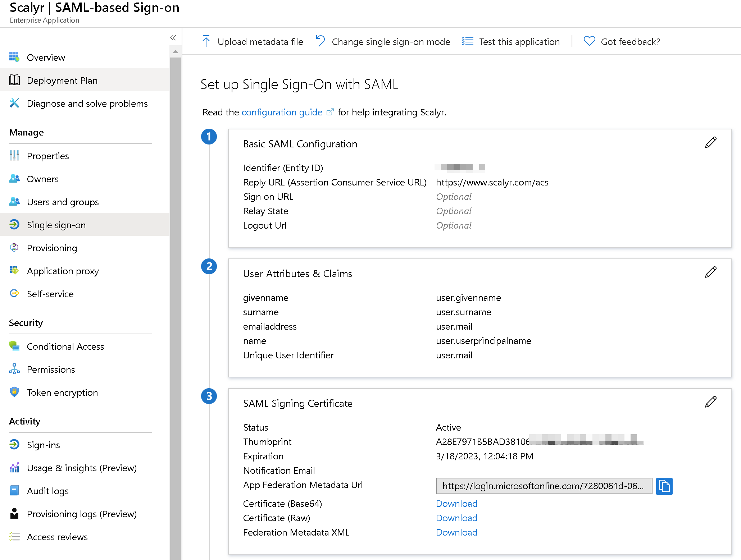Download Certificate (Base64)

pos(456,504)
